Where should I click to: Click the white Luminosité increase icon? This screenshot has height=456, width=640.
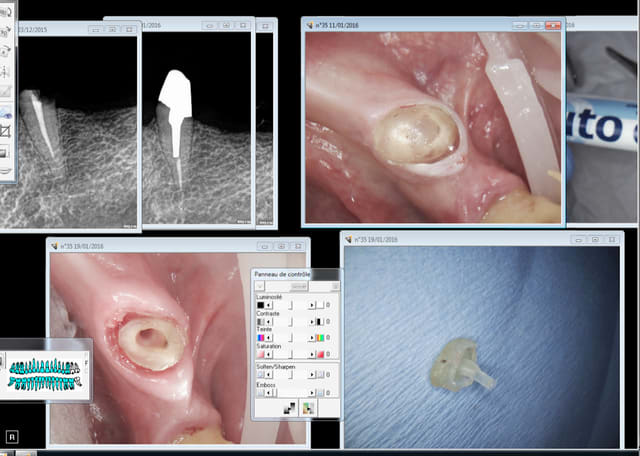[319, 304]
